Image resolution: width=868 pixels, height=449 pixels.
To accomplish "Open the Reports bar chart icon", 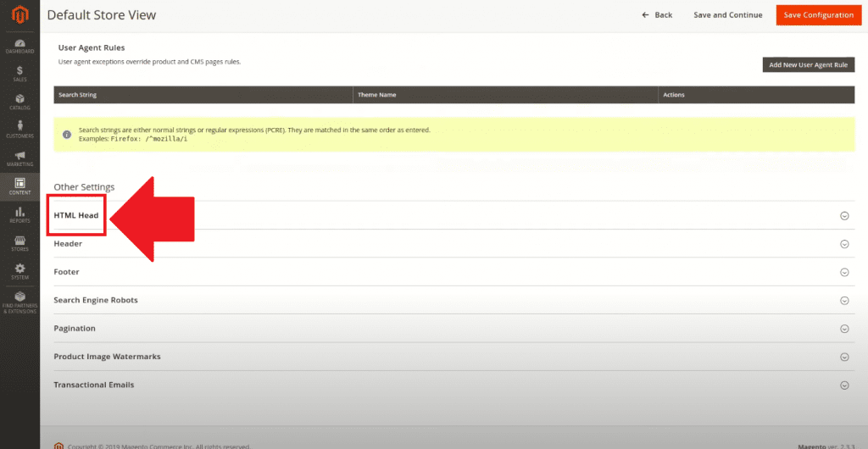I will (19, 215).
